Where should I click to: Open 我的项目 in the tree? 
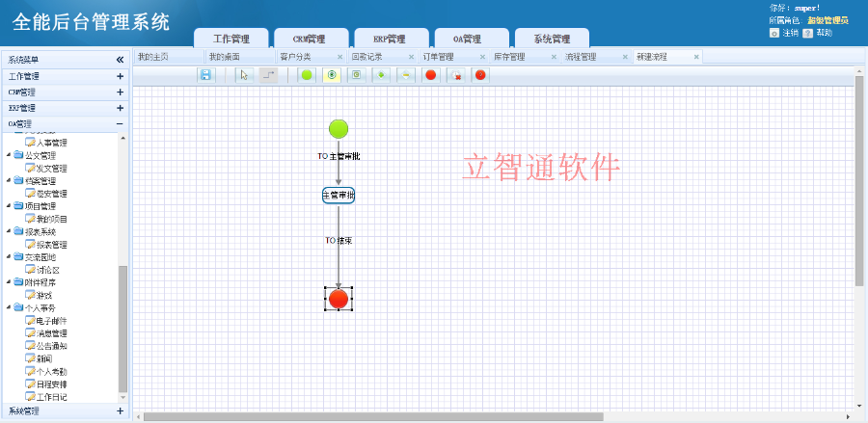(52, 220)
